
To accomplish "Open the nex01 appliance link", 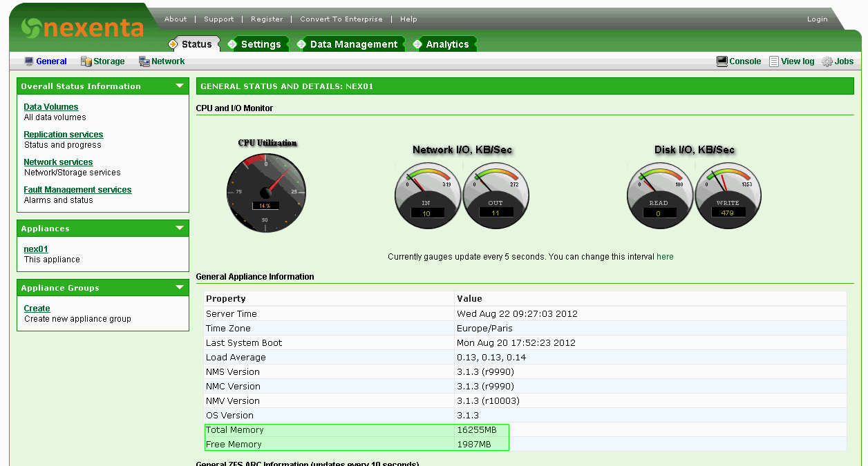I will [36, 249].
